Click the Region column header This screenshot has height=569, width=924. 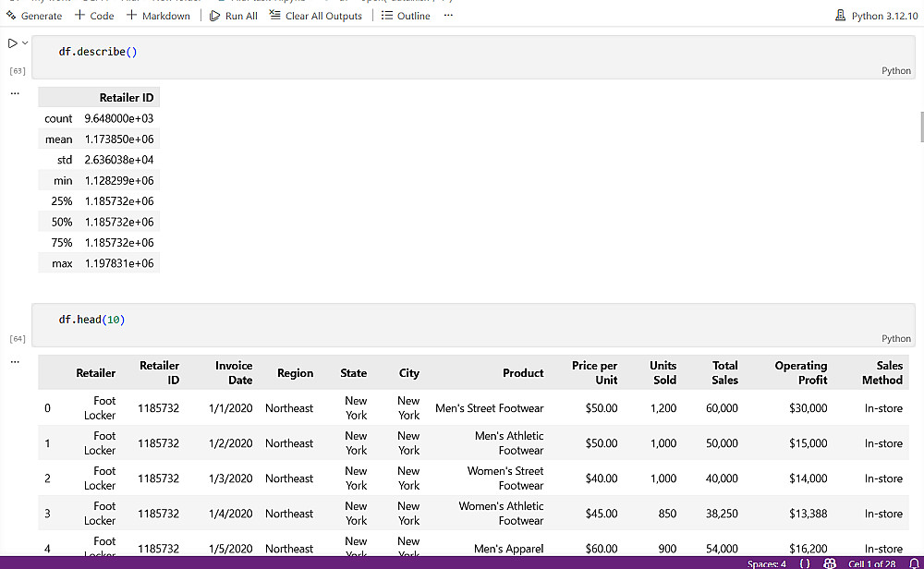point(295,373)
